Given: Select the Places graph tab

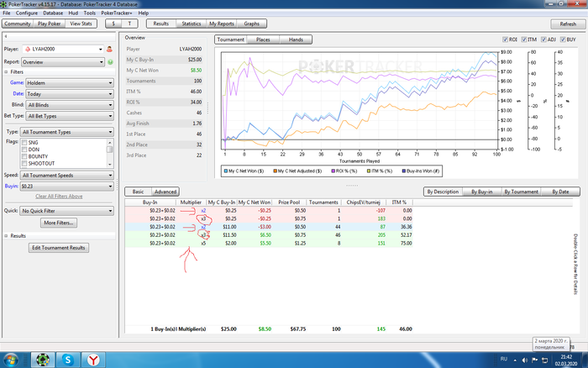Looking at the screenshot, I should (263, 39).
